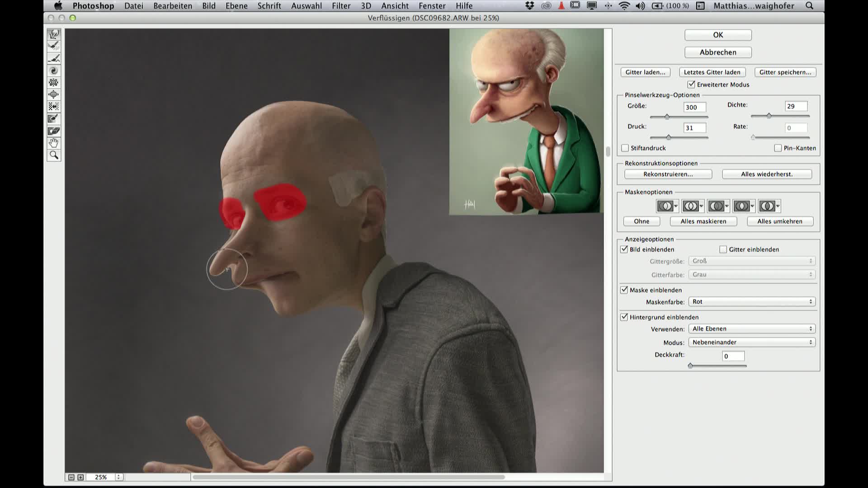Screen dimensions: 868x488
Task: Click Rekonstruieren... button
Action: [x=668, y=174]
